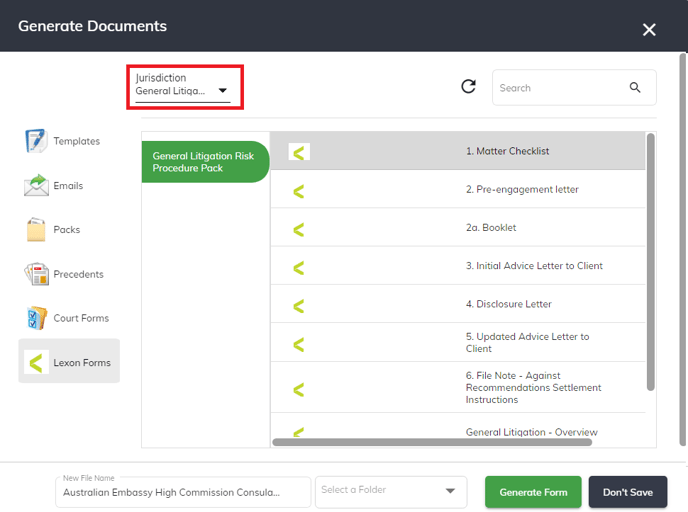Click the refresh icon beside search

(x=468, y=86)
